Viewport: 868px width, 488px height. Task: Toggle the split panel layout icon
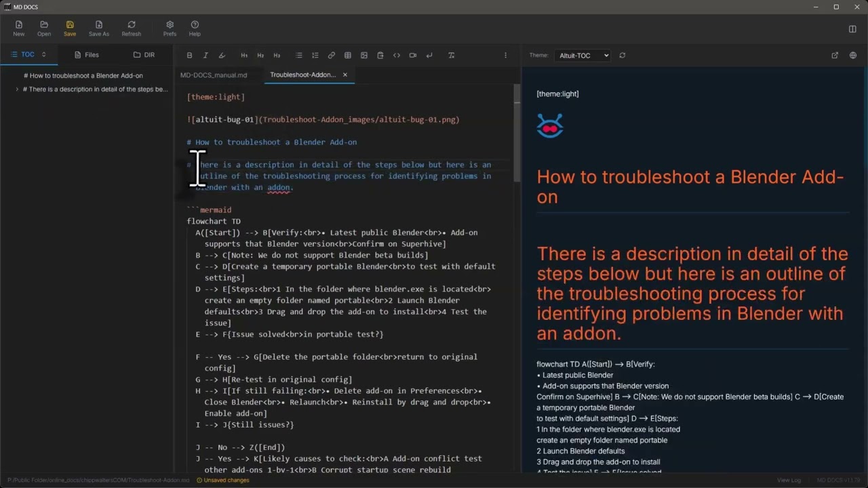pyautogui.click(x=852, y=28)
